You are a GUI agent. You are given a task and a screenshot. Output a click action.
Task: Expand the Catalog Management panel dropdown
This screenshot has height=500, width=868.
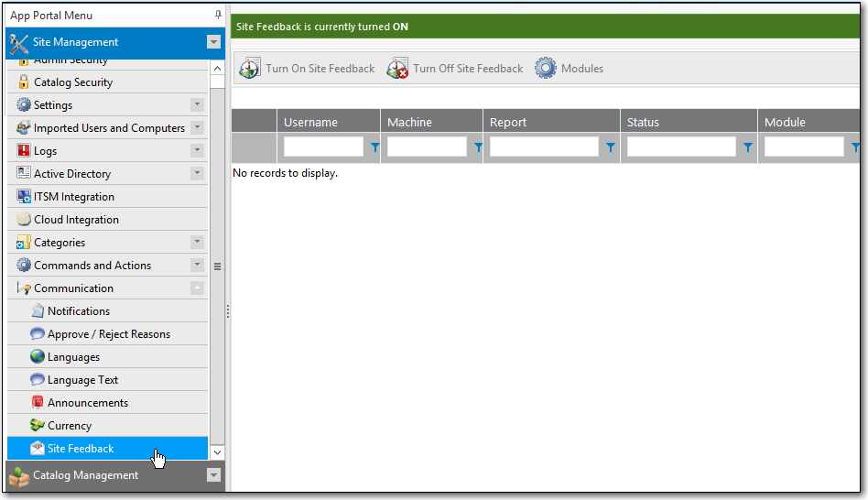coord(213,475)
